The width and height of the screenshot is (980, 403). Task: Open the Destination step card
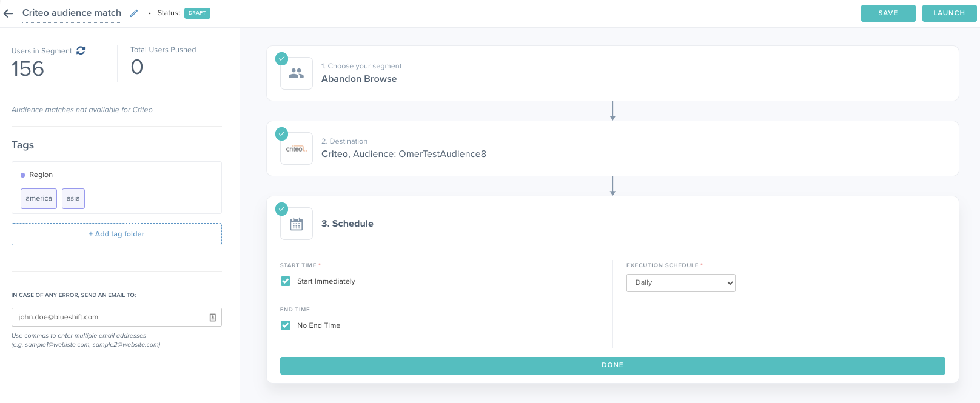point(612,148)
